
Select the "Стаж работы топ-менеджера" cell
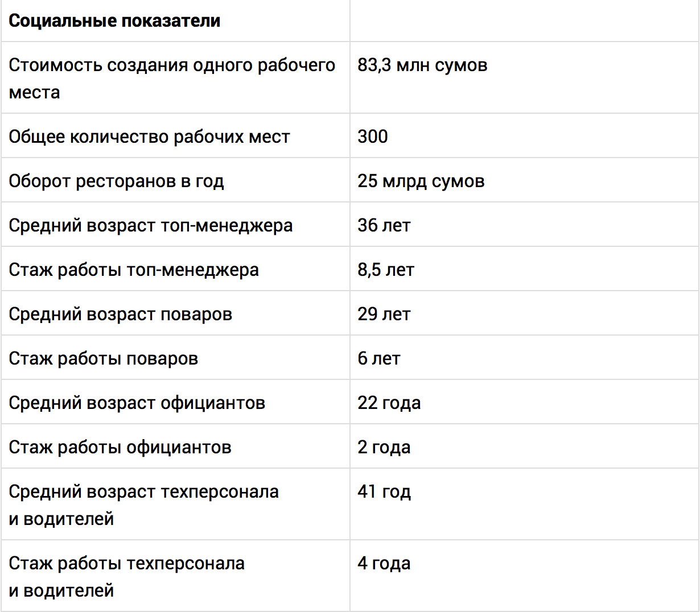[134, 270]
